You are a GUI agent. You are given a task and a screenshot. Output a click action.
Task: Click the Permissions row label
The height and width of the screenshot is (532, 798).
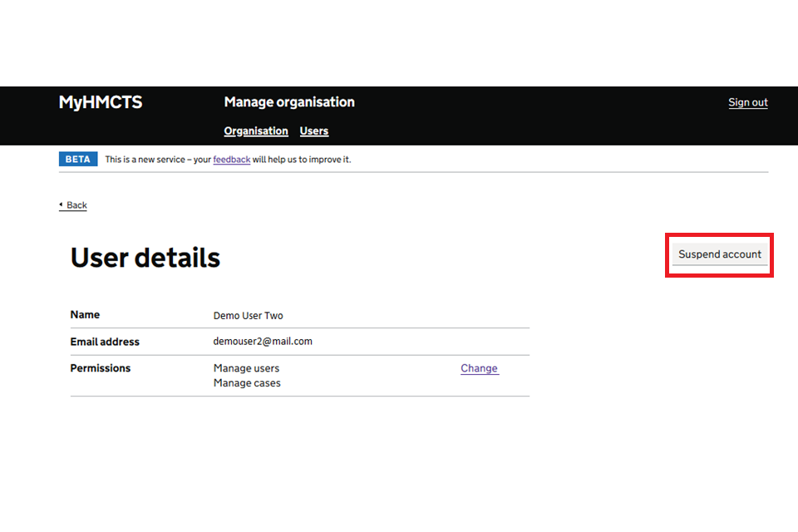pos(101,368)
